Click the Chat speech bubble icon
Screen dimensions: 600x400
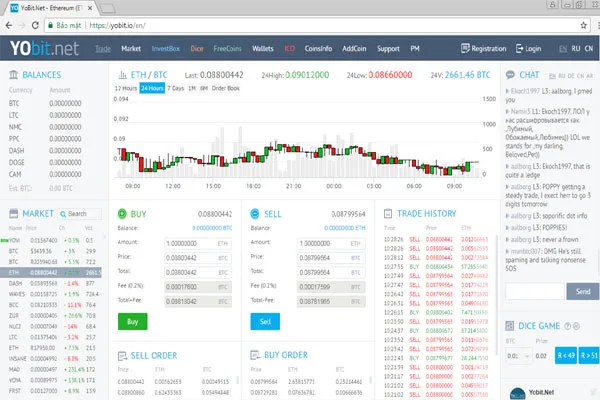coord(510,75)
